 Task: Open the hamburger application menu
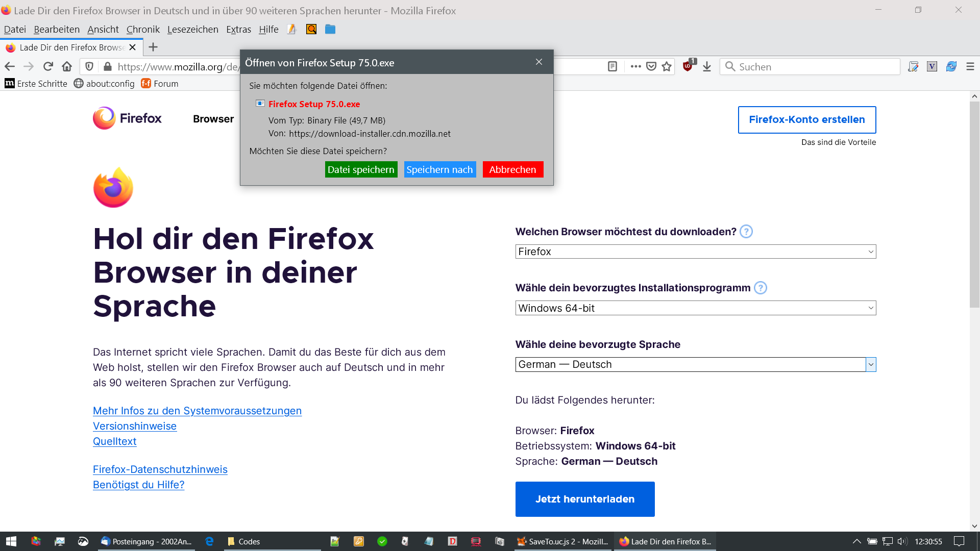click(970, 66)
